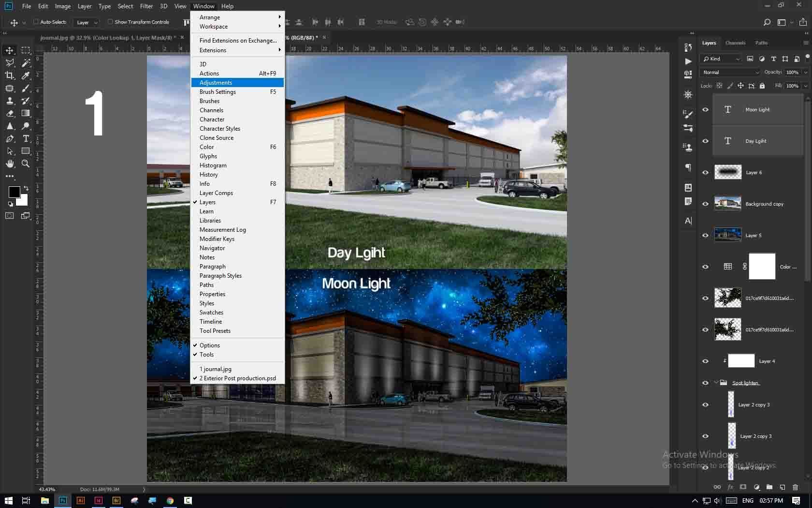This screenshot has height=508, width=812.
Task: Click the delete layer trash icon
Action: (795, 487)
